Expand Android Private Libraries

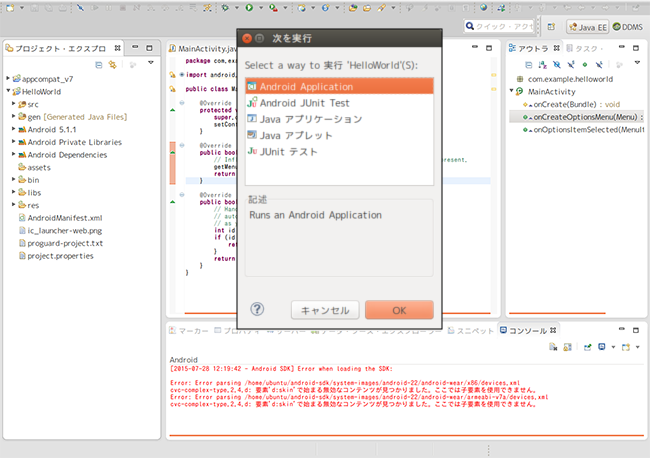[x=14, y=141]
